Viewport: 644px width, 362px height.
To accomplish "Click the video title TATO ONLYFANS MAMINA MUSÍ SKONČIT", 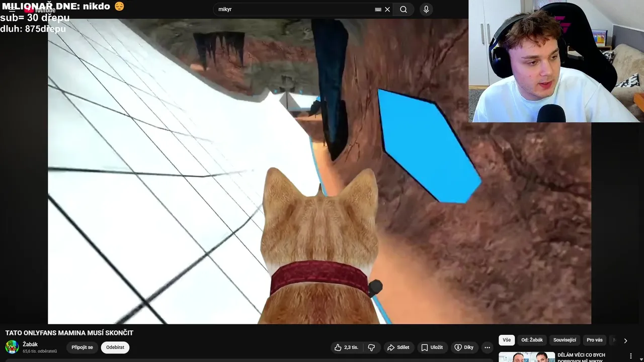I will (69, 333).
